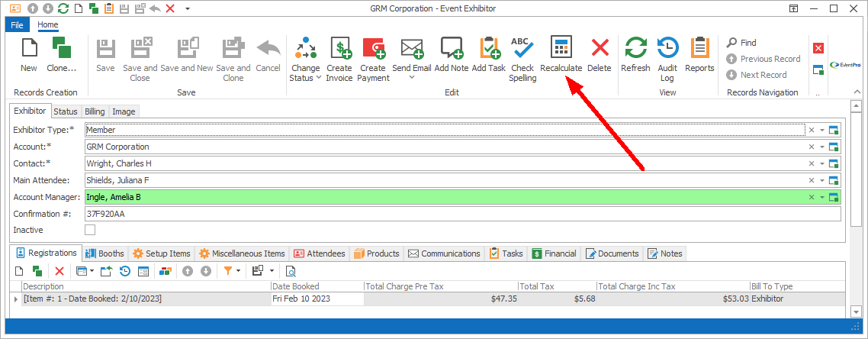Click the large New record ribbon icon
This screenshot has height=339, width=868.
[x=29, y=47]
